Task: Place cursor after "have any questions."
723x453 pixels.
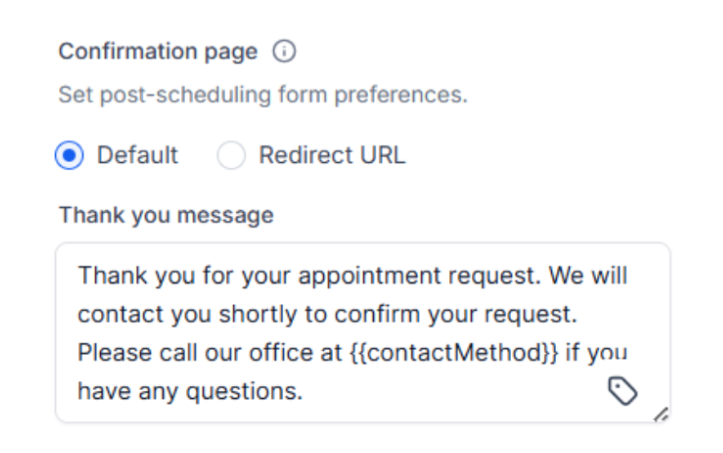Action: coord(304,391)
